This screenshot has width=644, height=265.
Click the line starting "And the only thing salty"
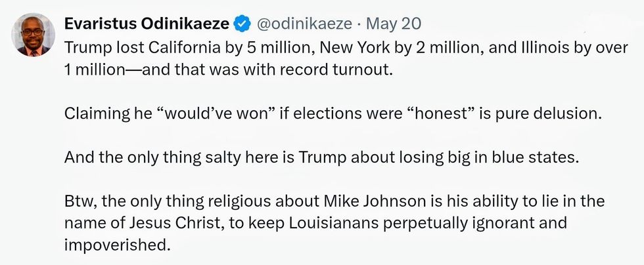tap(322, 157)
